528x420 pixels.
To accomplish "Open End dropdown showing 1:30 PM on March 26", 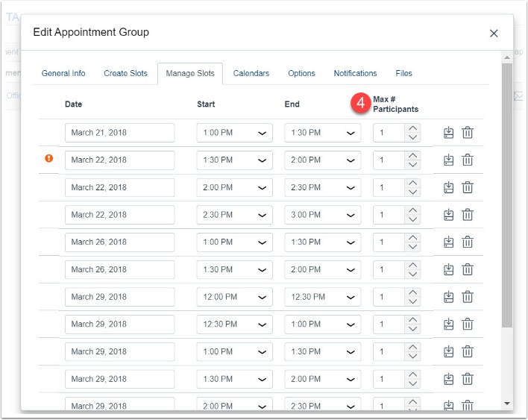I will [323, 242].
